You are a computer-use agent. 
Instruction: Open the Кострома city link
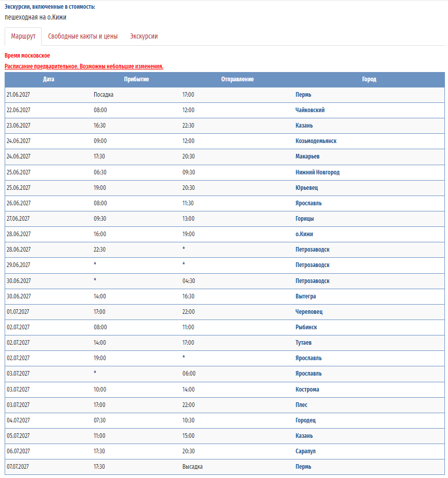pyautogui.click(x=307, y=390)
